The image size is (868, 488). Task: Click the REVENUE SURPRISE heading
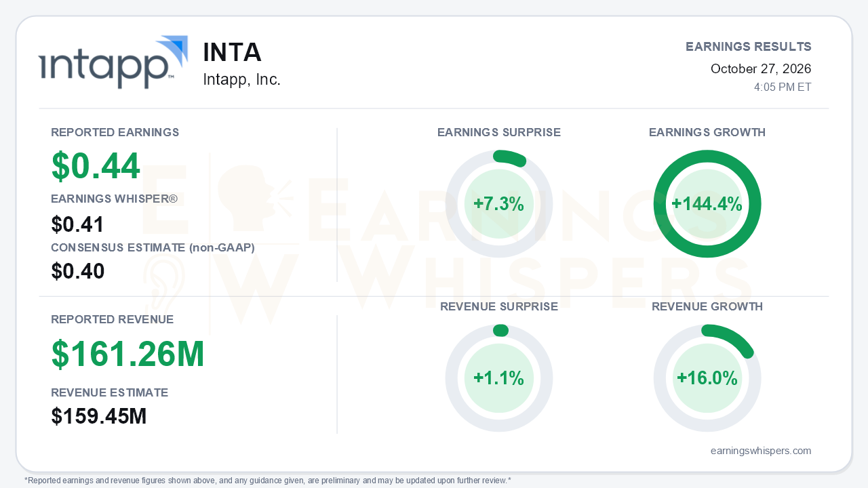[x=499, y=306]
